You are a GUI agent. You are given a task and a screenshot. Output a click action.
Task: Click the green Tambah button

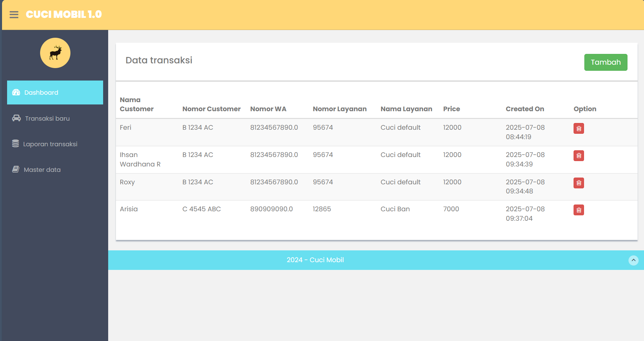coord(606,62)
